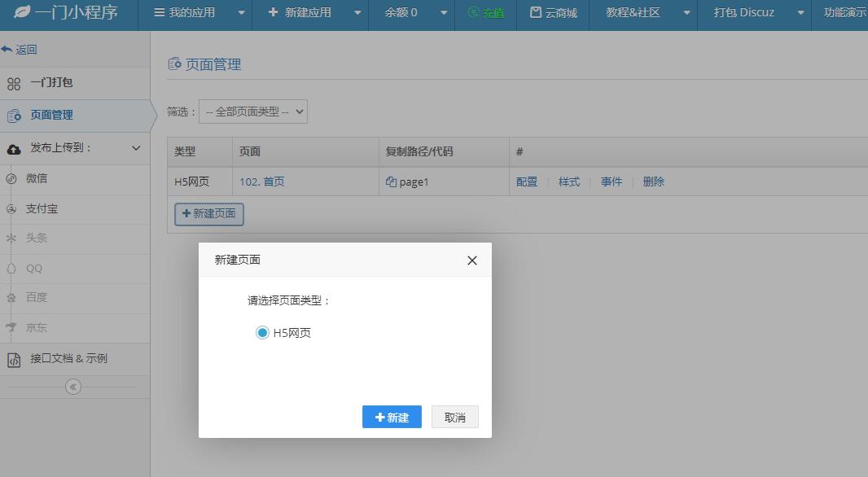Open the 我的应用 menu
868x477 pixels.
tap(184, 12)
